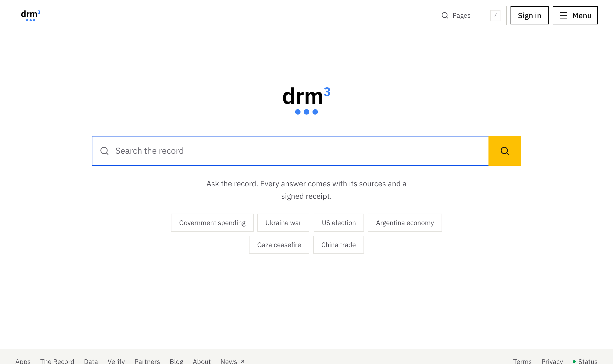613x364 pixels.
Task: Go to The Record footer link
Action: click(x=57, y=361)
